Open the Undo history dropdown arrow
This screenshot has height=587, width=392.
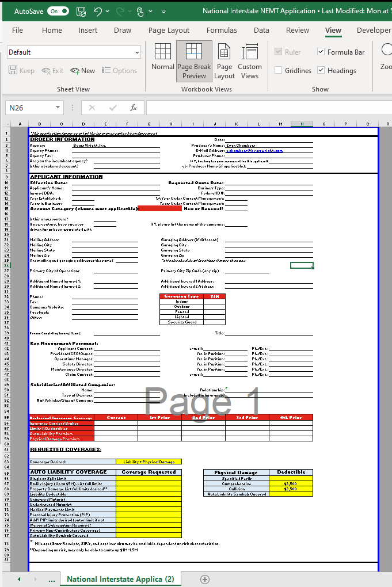click(x=108, y=12)
